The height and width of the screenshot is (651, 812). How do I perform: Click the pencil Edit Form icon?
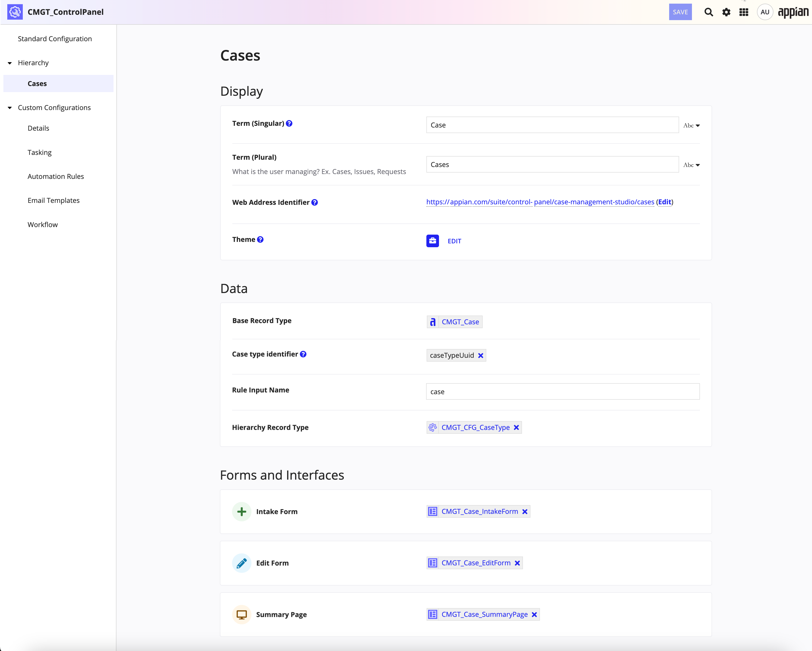(x=242, y=563)
